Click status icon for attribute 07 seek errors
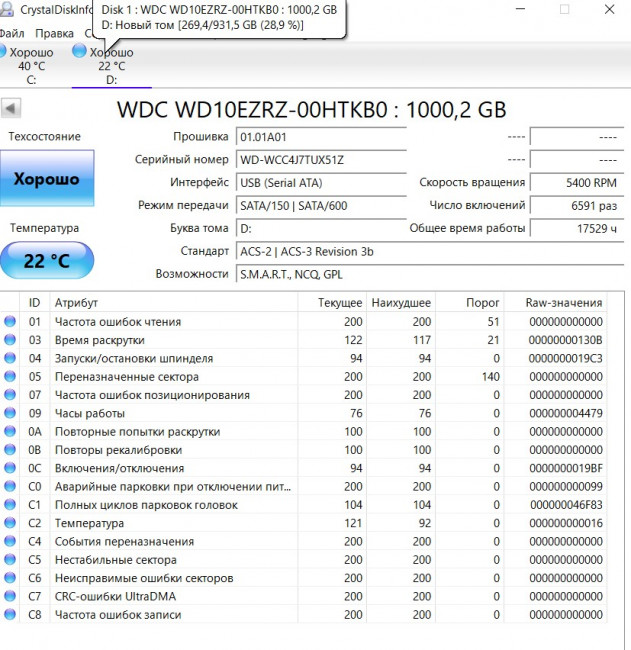Image resolution: width=631 pixels, height=650 pixels. click(10, 394)
